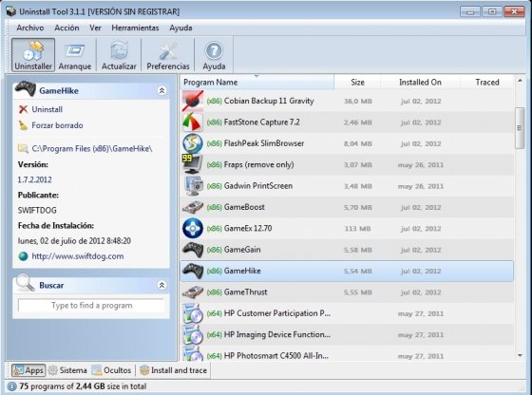Click the GameGain gamepad icon
Image resolution: width=532 pixels, height=395 pixels.
[x=193, y=250]
